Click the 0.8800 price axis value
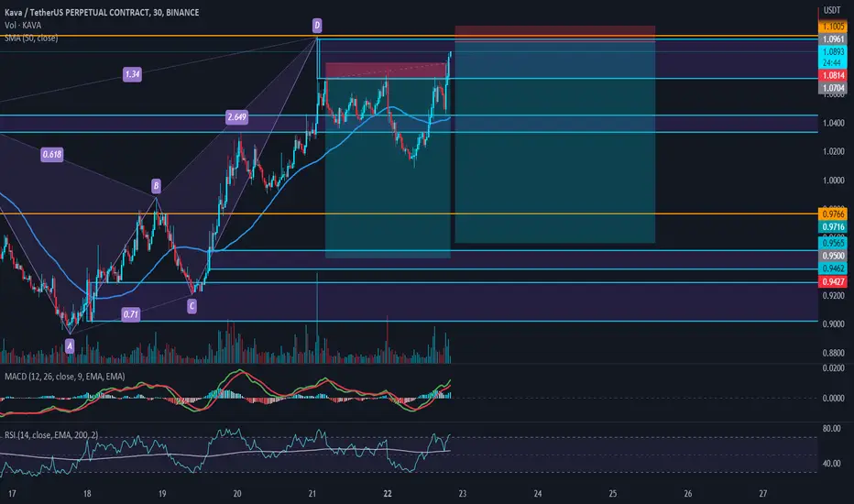Screen dimensions: 854x504 [x=834, y=353]
